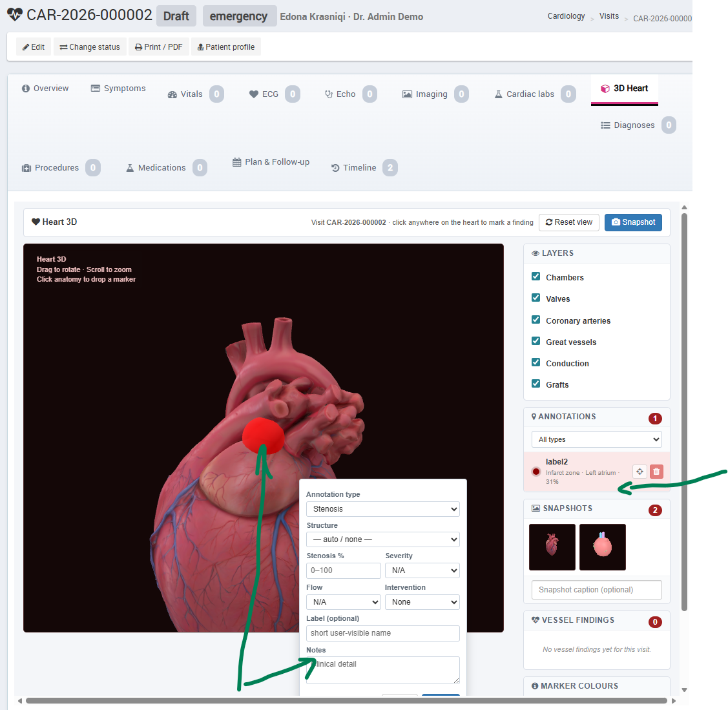Click the Edit button
This screenshot has height=710, width=728.
34,47
